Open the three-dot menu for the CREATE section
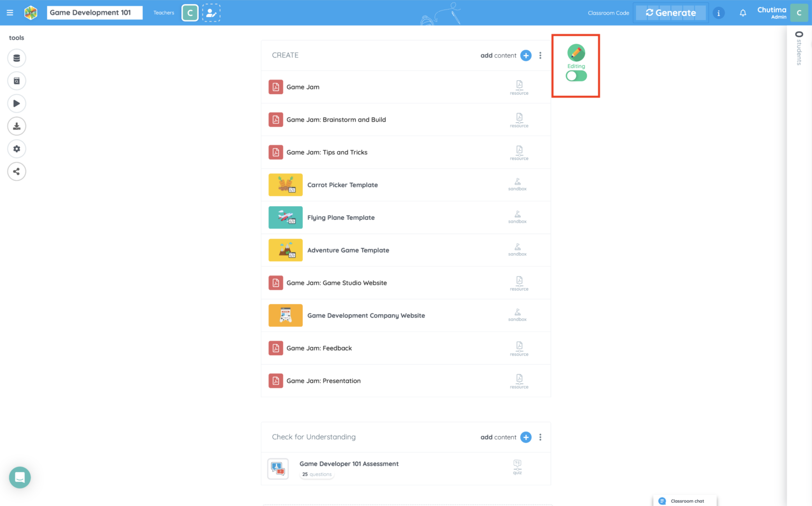Viewport: 812px width, 506px height. click(x=540, y=56)
